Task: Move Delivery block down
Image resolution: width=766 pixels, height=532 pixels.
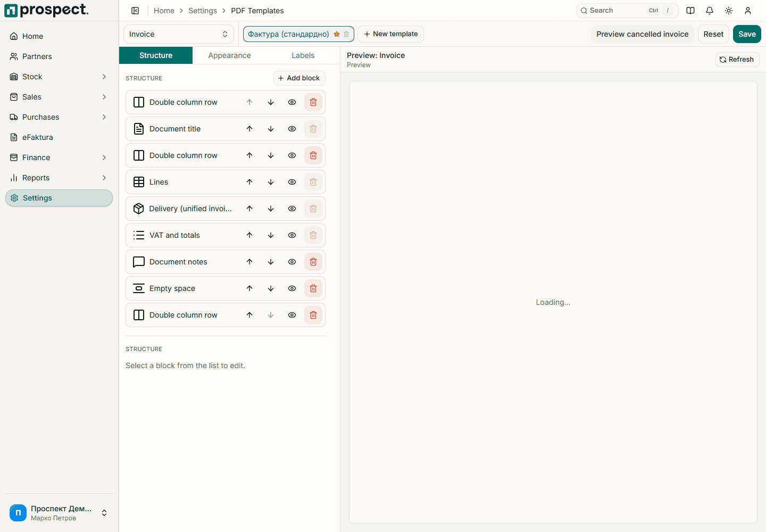Action: (271, 209)
